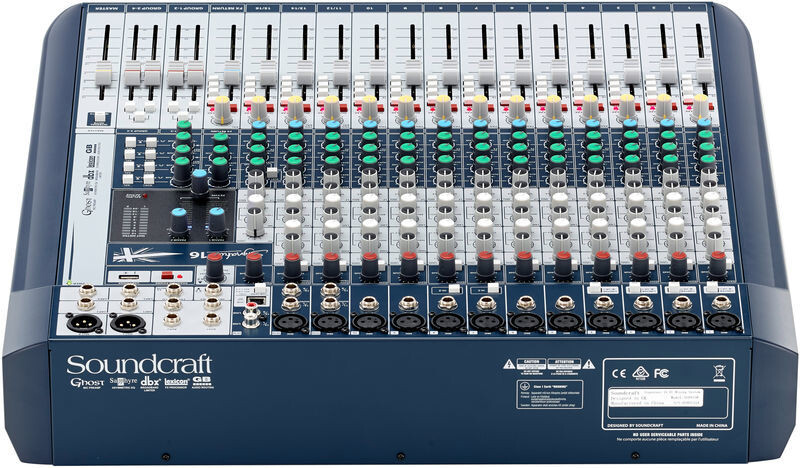The height and width of the screenshot is (468, 800).
Task: Click the FC compliance mark
Action: click(x=661, y=374)
